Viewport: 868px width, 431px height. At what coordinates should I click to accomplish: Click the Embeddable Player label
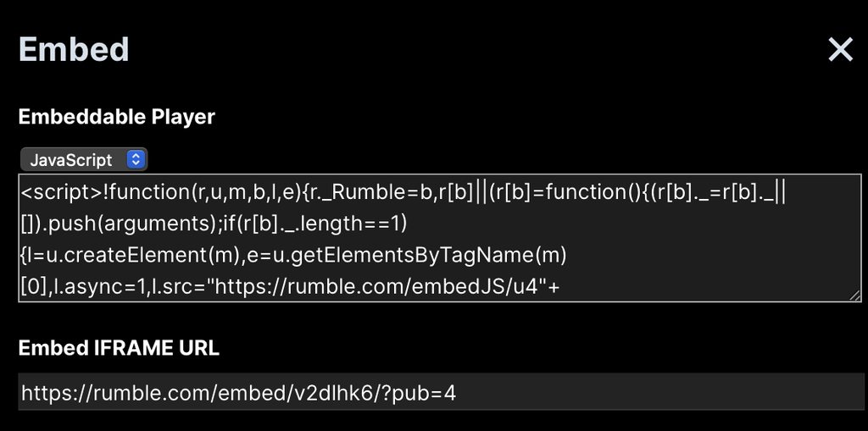[x=116, y=117]
